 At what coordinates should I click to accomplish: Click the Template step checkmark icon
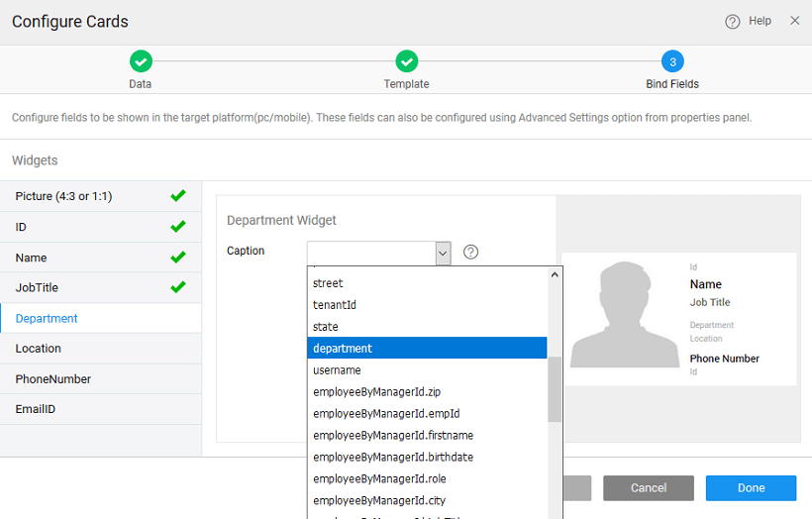(x=406, y=61)
